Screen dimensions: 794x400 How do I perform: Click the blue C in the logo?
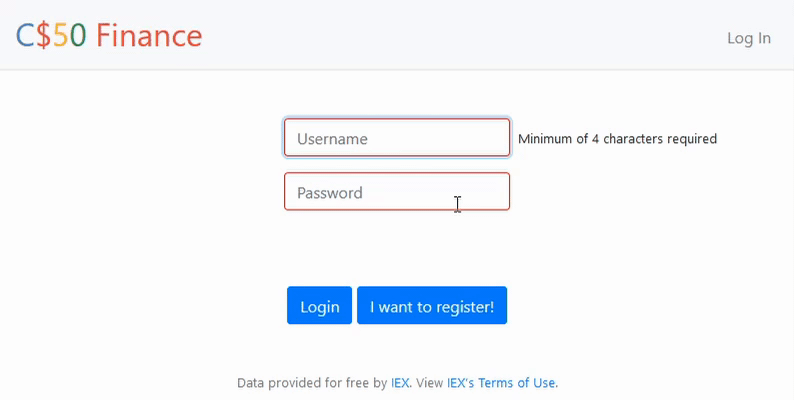[25, 36]
